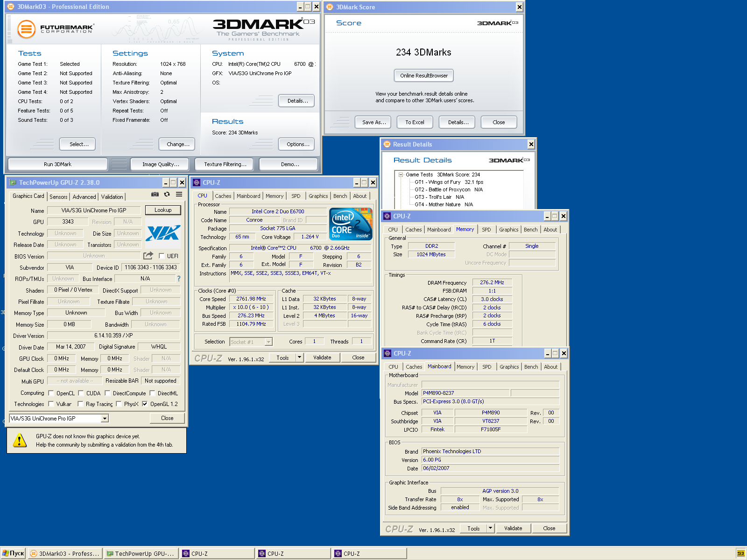
Task: Click the Device ID field in GPU-Z
Action: click(x=151, y=267)
